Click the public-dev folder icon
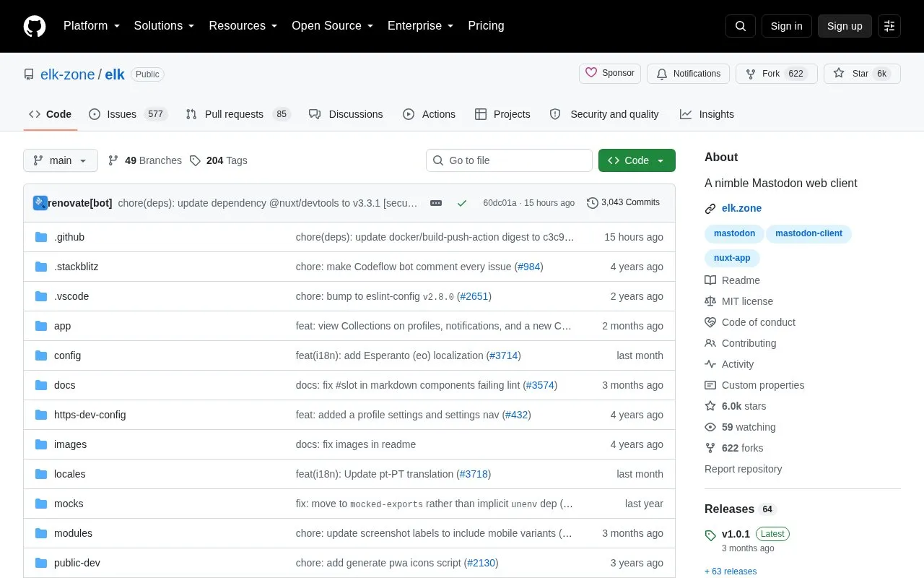The image size is (924, 578). coord(41,563)
